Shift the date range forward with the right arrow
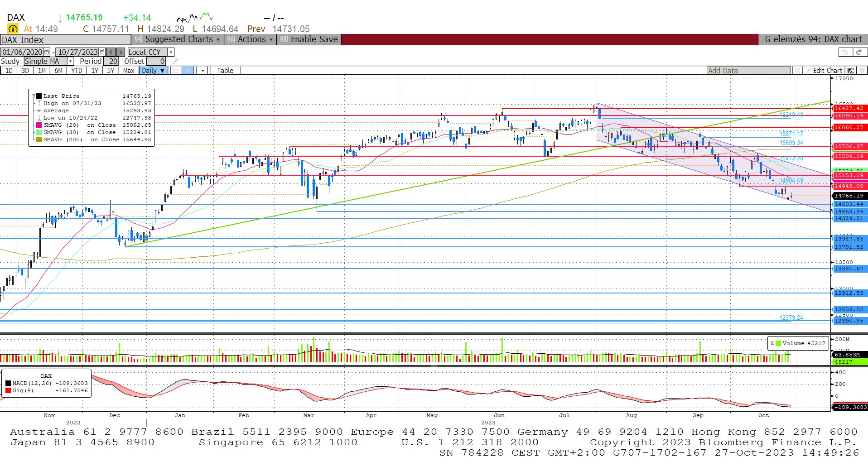 point(121,52)
